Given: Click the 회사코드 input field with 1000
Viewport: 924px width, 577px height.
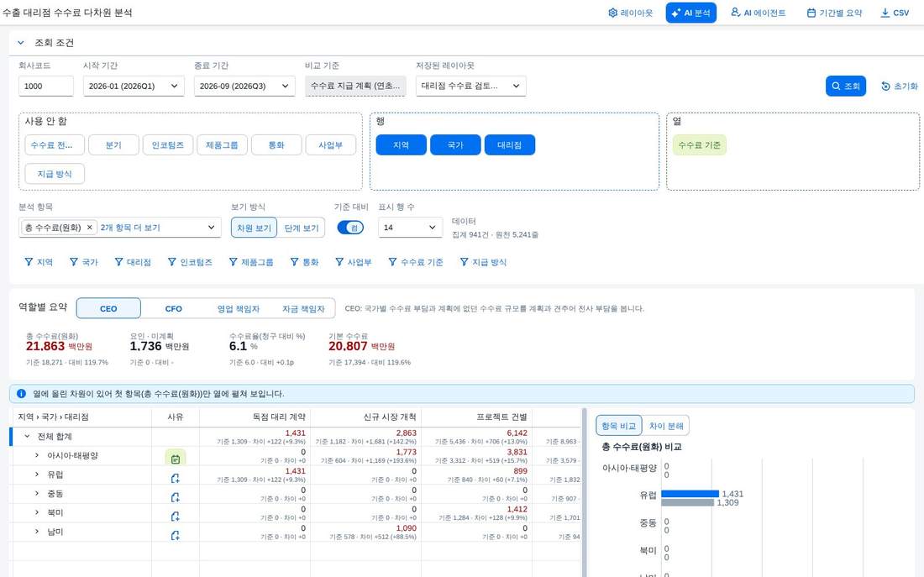Looking at the screenshot, I should (x=46, y=86).
